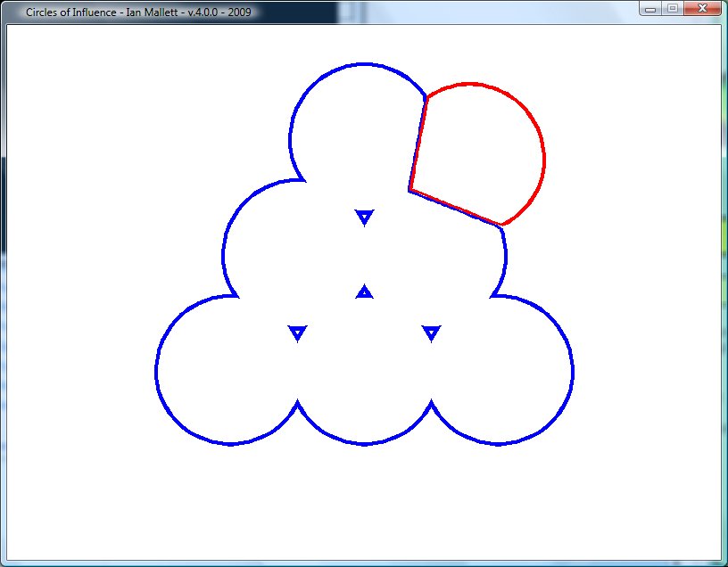Click the red sector's bottom corner near blue arc
The width and height of the screenshot is (728, 567).
coord(502,226)
